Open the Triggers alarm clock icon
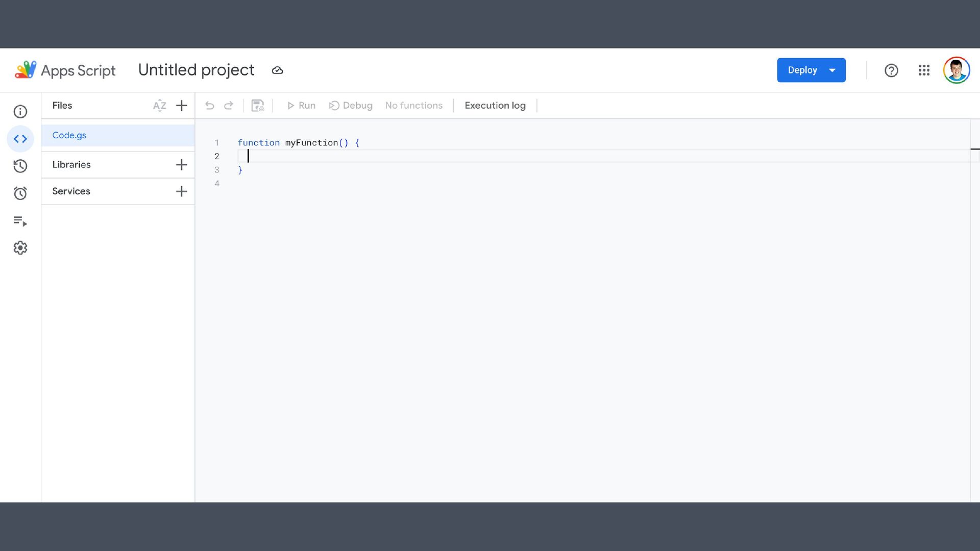 (20, 193)
